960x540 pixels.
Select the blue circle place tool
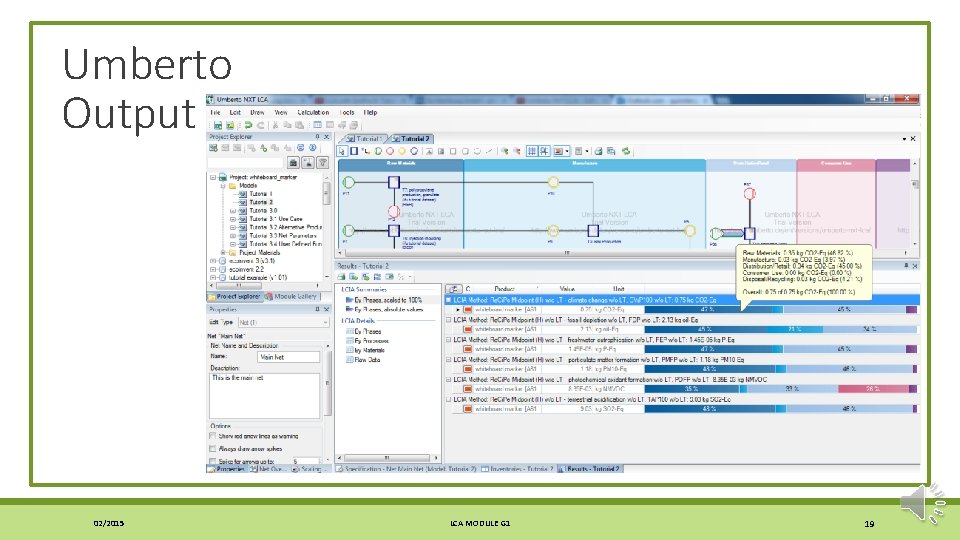[x=414, y=151]
